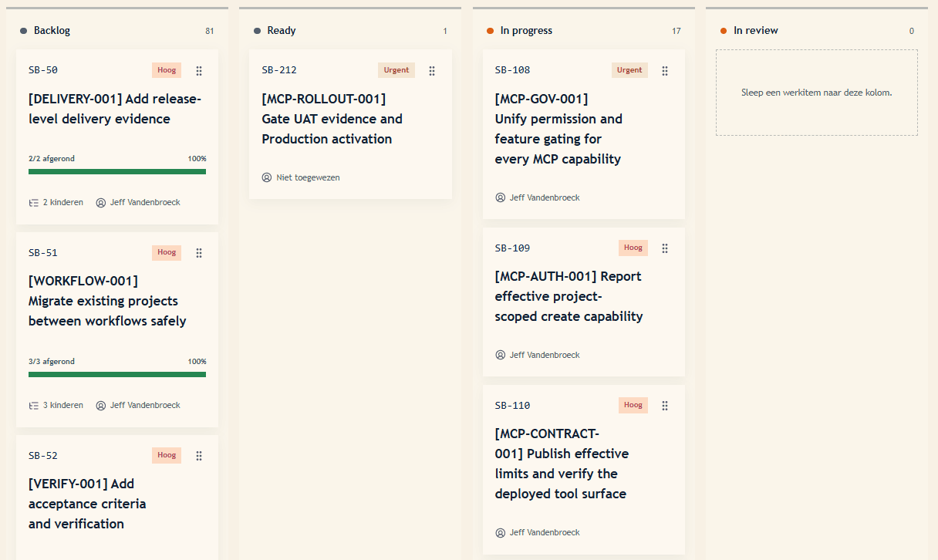The width and height of the screenshot is (938, 560).
Task: Click the In review column status dot
Action: (724, 31)
